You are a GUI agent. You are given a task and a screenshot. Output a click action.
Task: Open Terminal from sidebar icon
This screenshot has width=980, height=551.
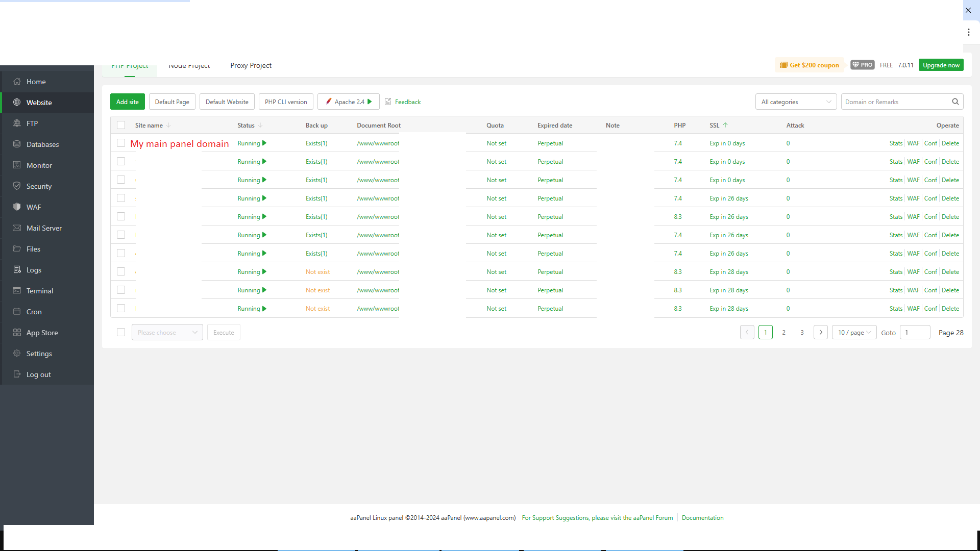point(17,291)
